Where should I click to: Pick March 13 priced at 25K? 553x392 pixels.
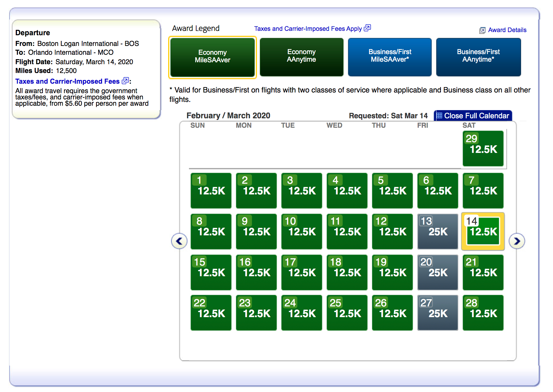[x=437, y=232]
